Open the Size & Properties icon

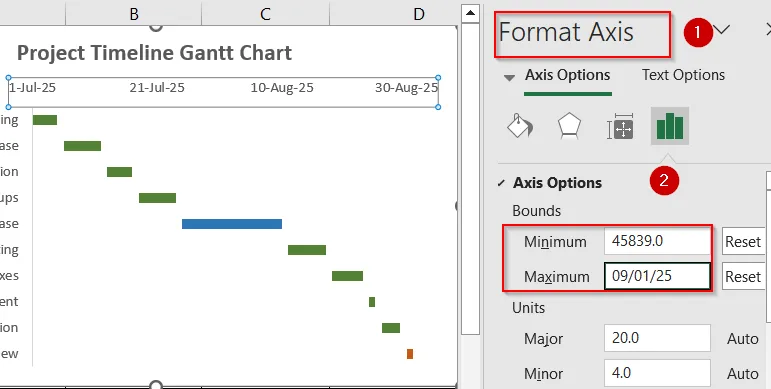pyautogui.click(x=620, y=126)
